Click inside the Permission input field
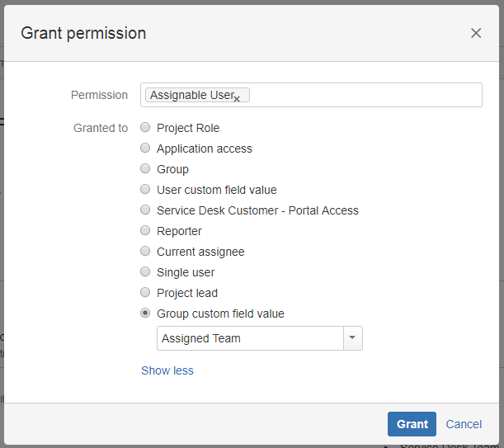This screenshot has width=504, height=448. (363, 95)
